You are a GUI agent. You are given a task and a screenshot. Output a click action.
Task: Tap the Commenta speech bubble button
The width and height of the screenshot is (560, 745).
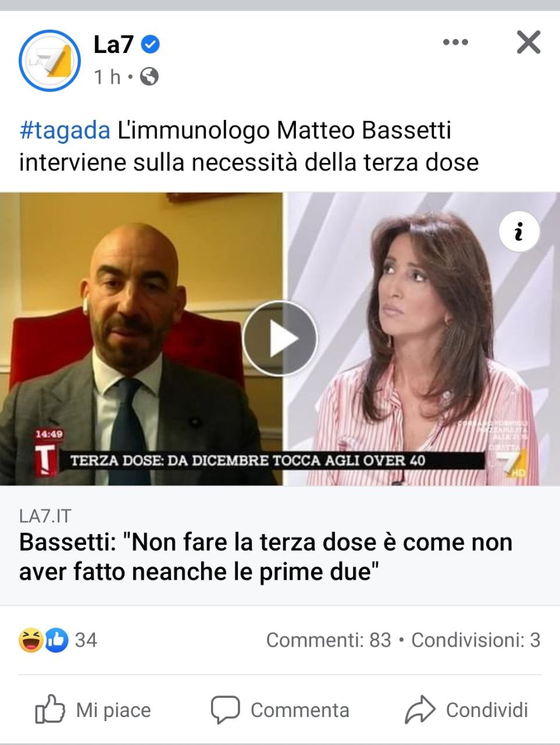pyautogui.click(x=280, y=709)
